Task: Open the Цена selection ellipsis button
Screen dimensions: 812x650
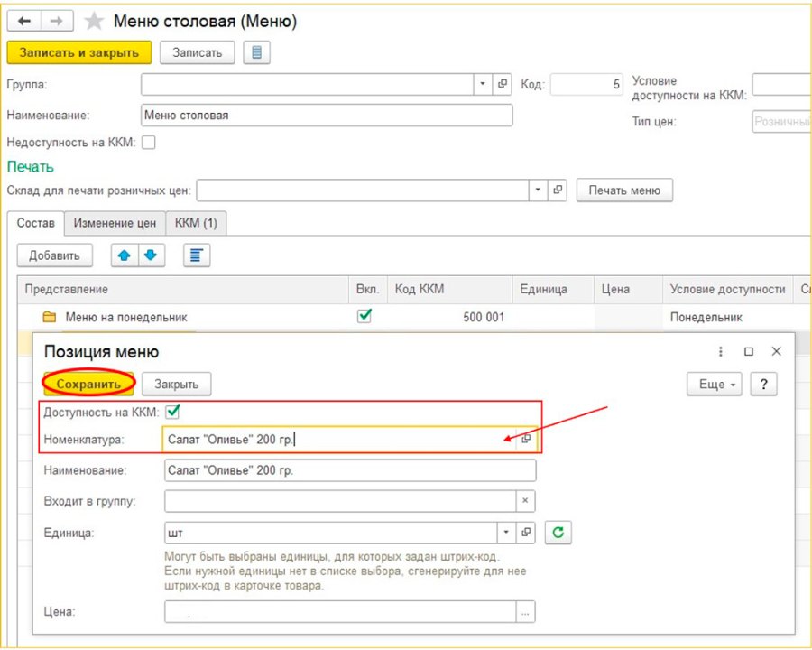Action: pyautogui.click(x=525, y=612)
